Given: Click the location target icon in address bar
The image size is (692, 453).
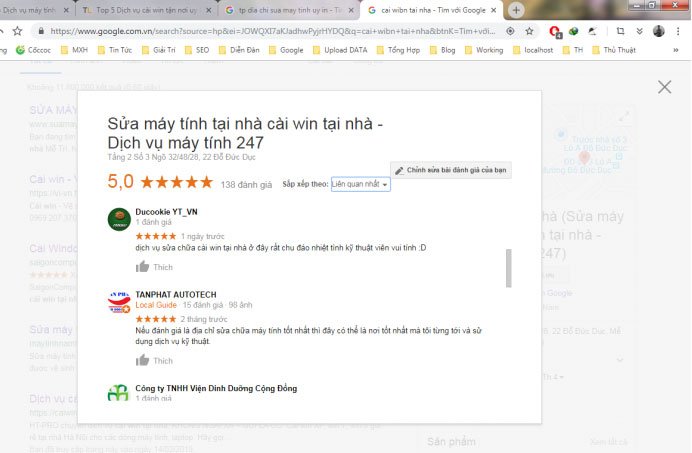Looking at the screenshot, I should tap(510, 31).
